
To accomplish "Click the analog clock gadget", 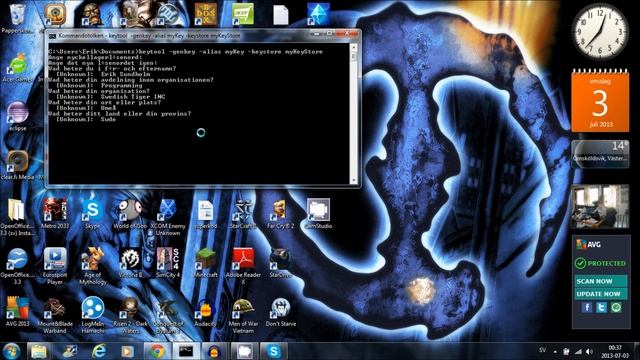I will point(600,32).
